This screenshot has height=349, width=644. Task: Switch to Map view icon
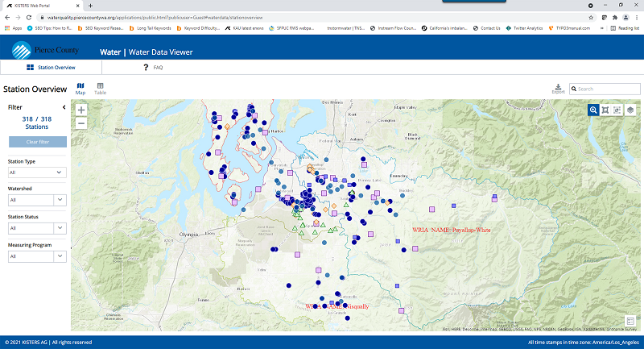point(80,89)
